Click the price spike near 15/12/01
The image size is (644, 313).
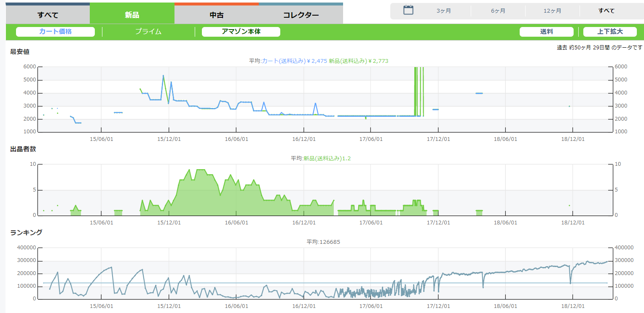[163, 76]
